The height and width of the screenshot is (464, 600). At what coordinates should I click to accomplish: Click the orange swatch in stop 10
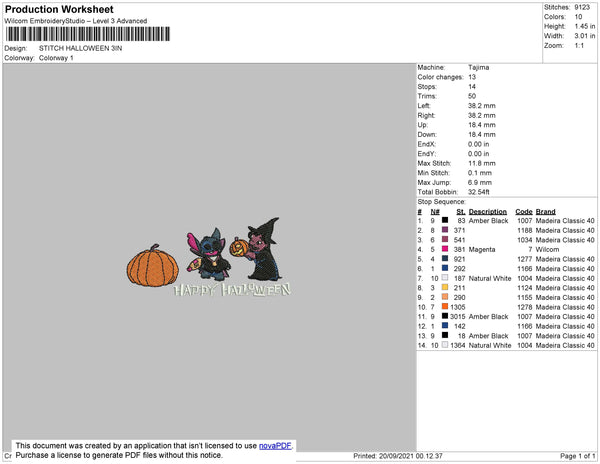pyautogui.click(x=445, y=306)
